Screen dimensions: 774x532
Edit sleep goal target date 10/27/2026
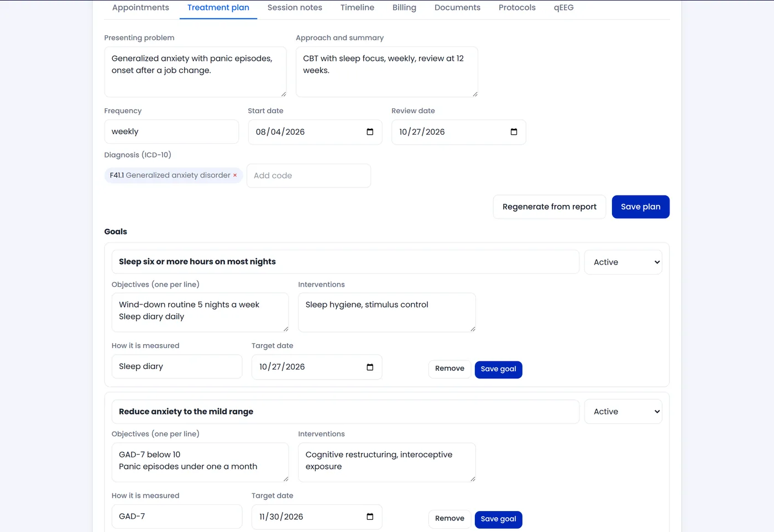tap(317, 367)
